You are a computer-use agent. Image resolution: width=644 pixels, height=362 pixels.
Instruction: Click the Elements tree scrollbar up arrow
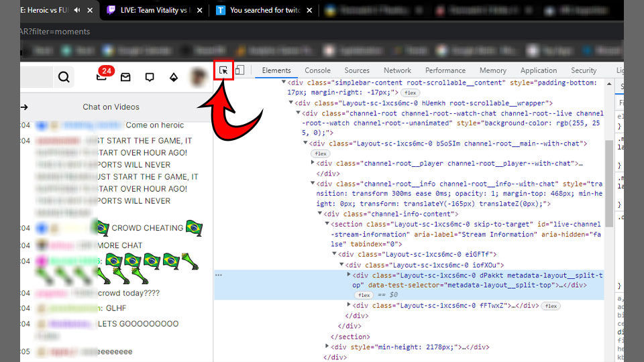[609, 84]
